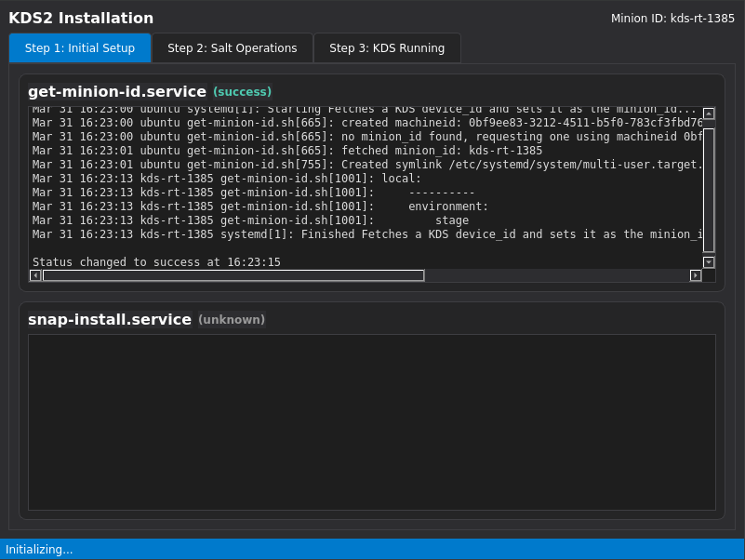The height and width of the screenshot is (560, 745).
Task: Switch to Step 2: Salt Operations tab
Action: [232, 48]
